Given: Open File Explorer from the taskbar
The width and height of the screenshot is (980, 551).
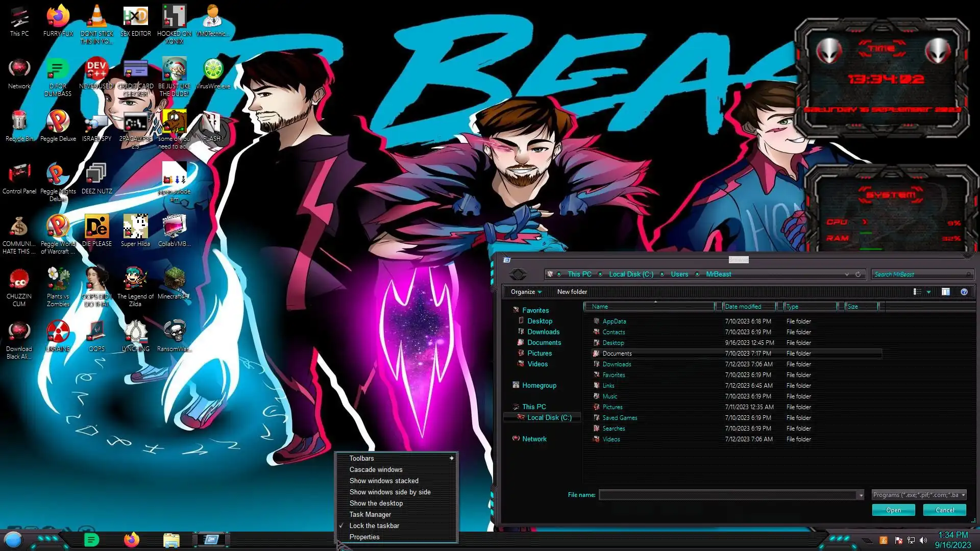Looking at the screenshot, I should (171, 539).
